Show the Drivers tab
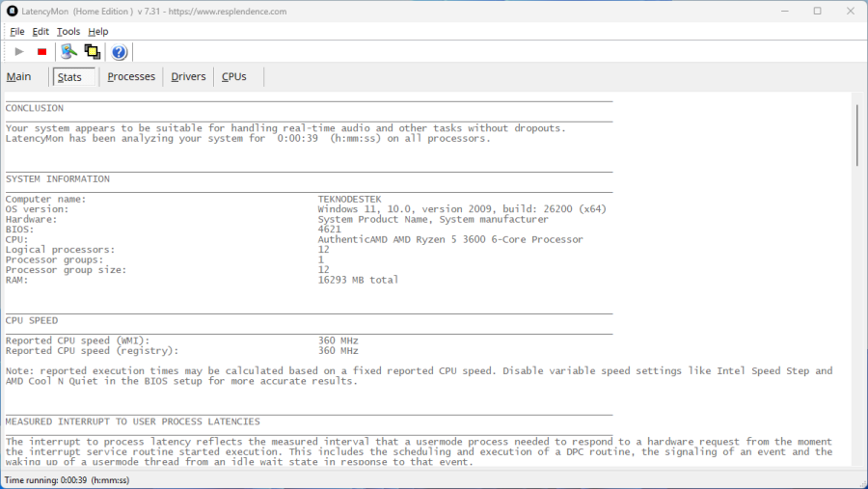This screenshot has width=868, height=489. 188,77
